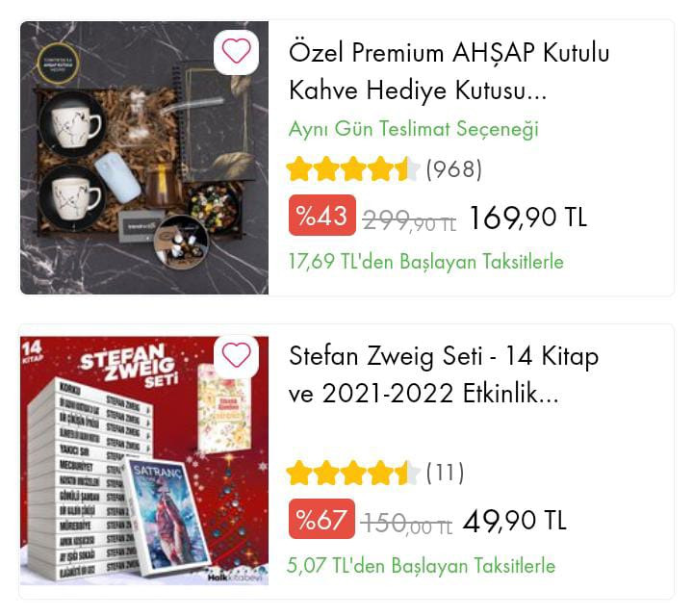Favorite the Stefan Zweig set with heart icon
The width and height of the screenshot is (693, 616).
click(x=237, y=356)
